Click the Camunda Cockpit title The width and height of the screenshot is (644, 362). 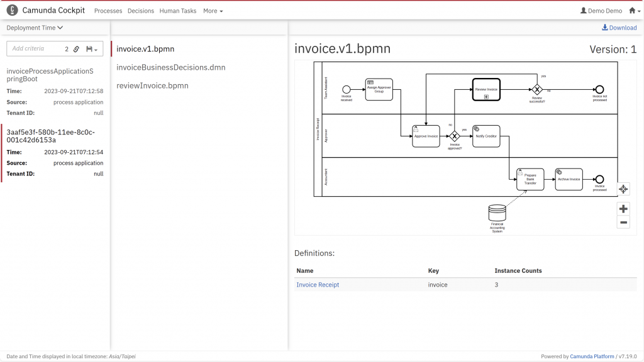[x=53, y=10]
